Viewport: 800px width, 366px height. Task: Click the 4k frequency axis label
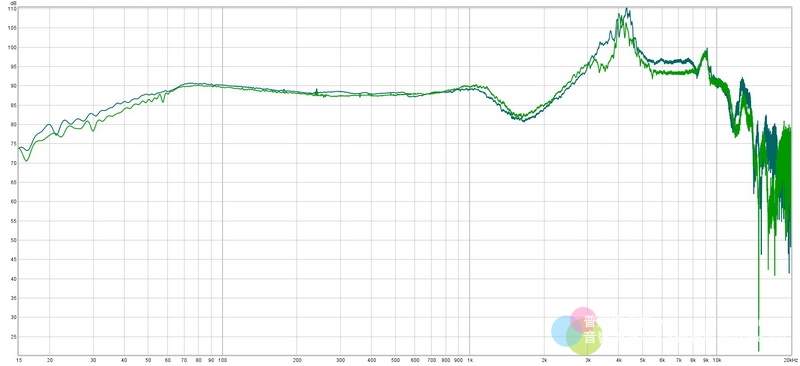619,360
